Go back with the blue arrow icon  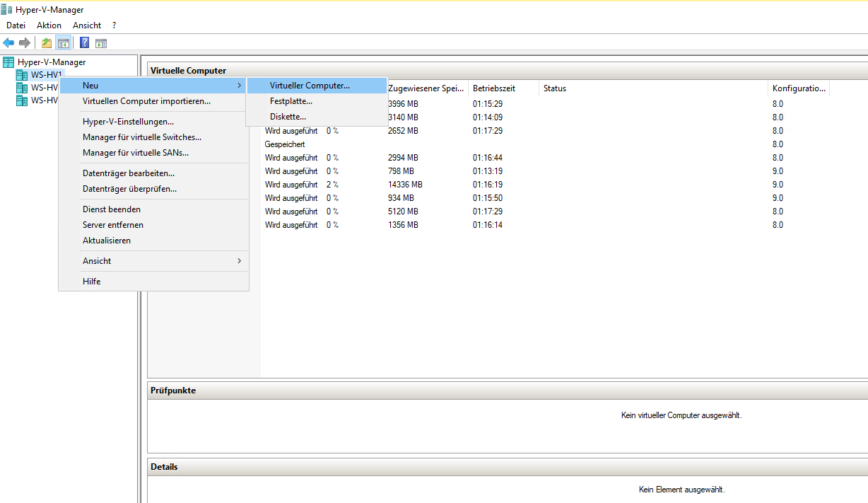[8, 42]
